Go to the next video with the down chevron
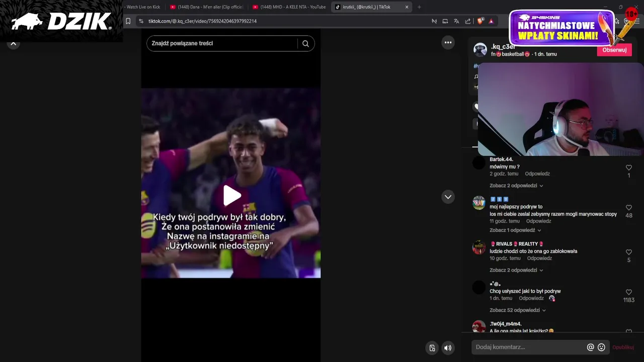The height and width of the screenshot is (362, 644). coord(448,197)
